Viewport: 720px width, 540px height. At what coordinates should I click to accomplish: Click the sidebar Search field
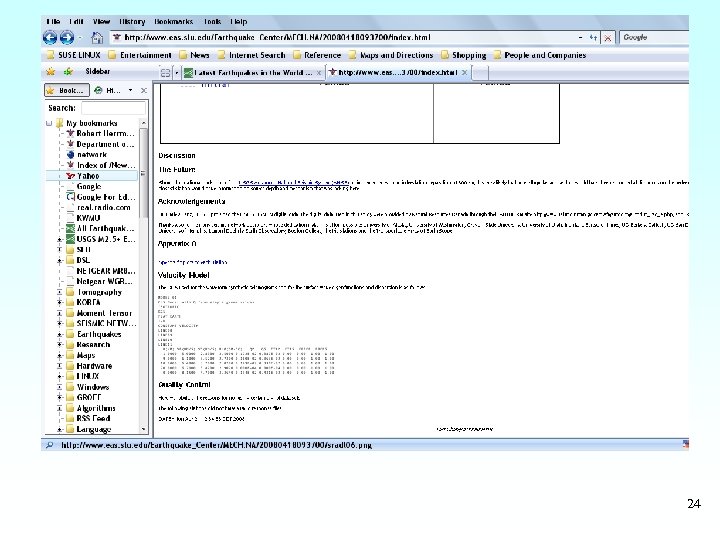(x=113, y=108)
